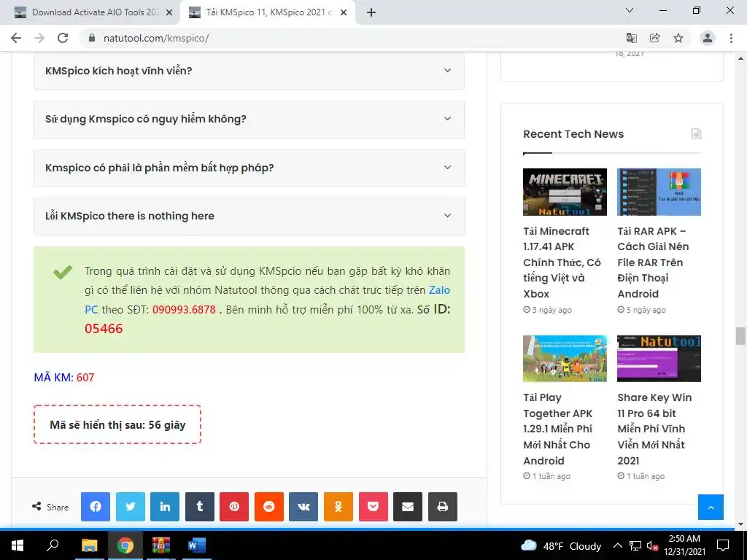Switch to the Download Activate AIO Tools tab
This screenshot has height=560, width=747.
(x=90, y=12)
